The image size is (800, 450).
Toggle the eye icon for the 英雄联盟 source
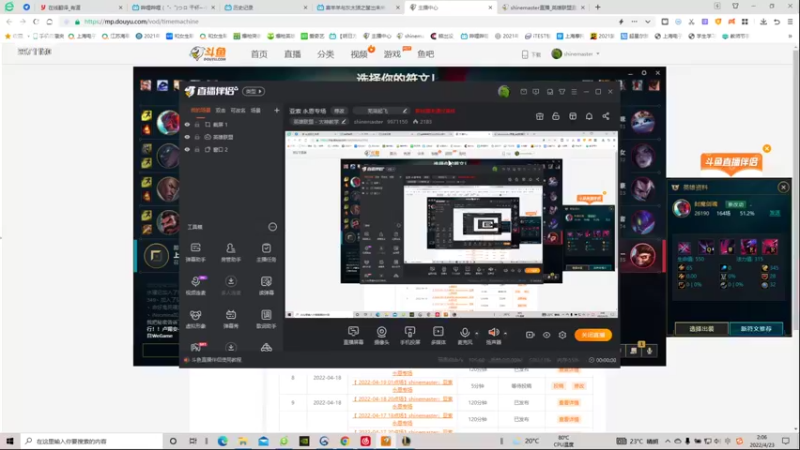click(x=187, y=137)
